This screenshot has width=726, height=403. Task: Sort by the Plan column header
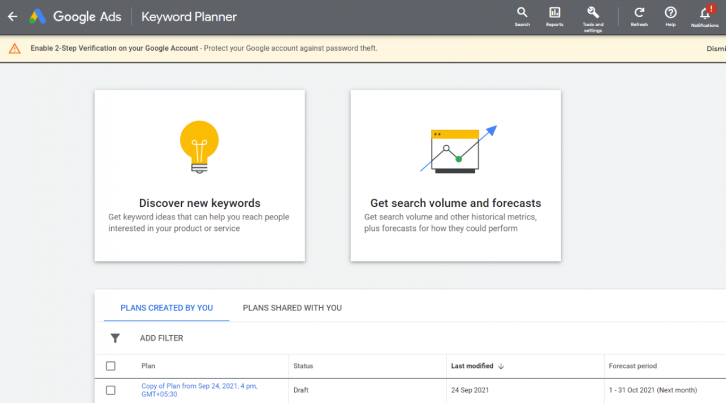point(148,366)
